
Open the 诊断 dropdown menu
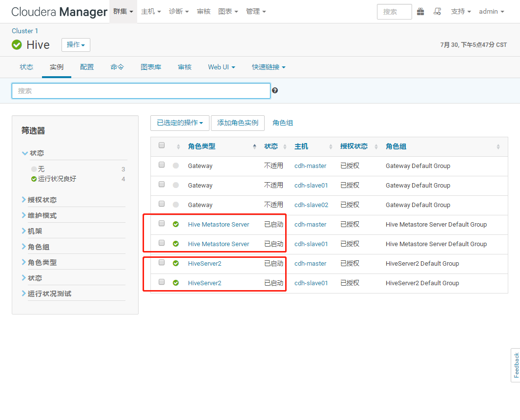pos(179,12)
